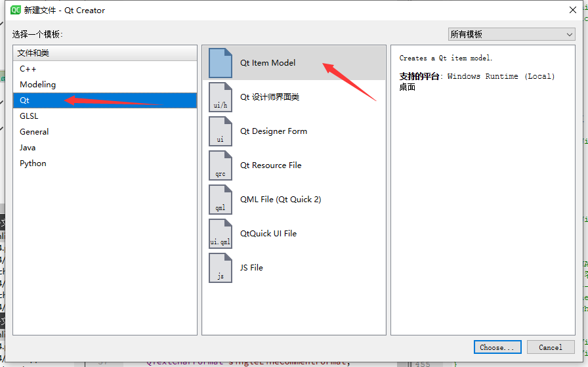Choose the JS File template

pyautogui.click(x=294, y=268)
